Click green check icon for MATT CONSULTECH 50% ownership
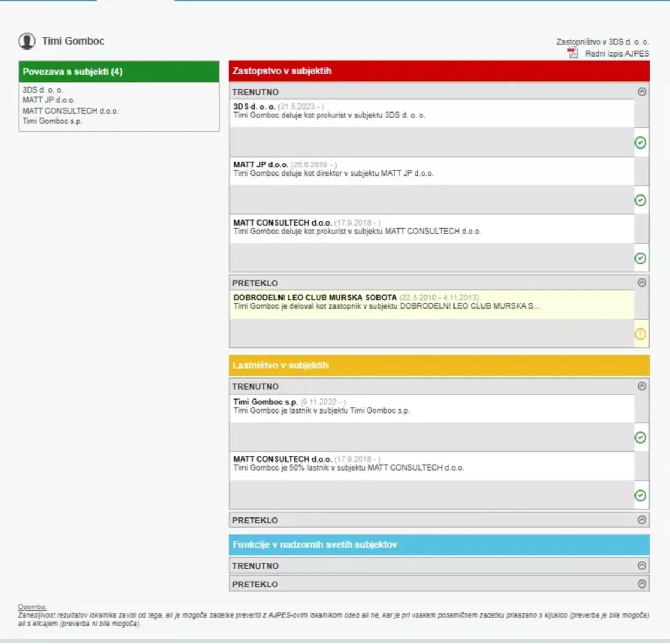The width and height of the screenshot is (670, 644). tap(640, 495)
